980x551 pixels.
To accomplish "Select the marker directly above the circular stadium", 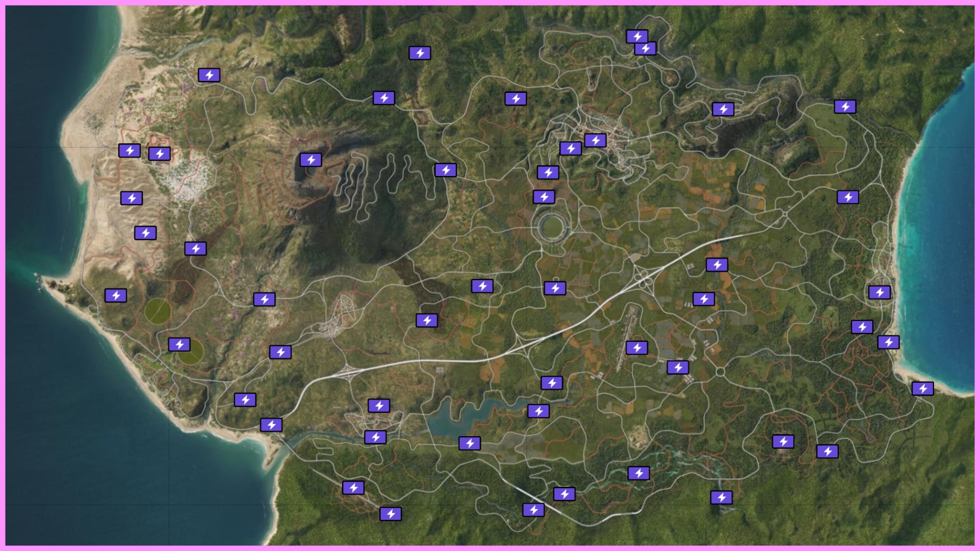I will coord(544,197).
